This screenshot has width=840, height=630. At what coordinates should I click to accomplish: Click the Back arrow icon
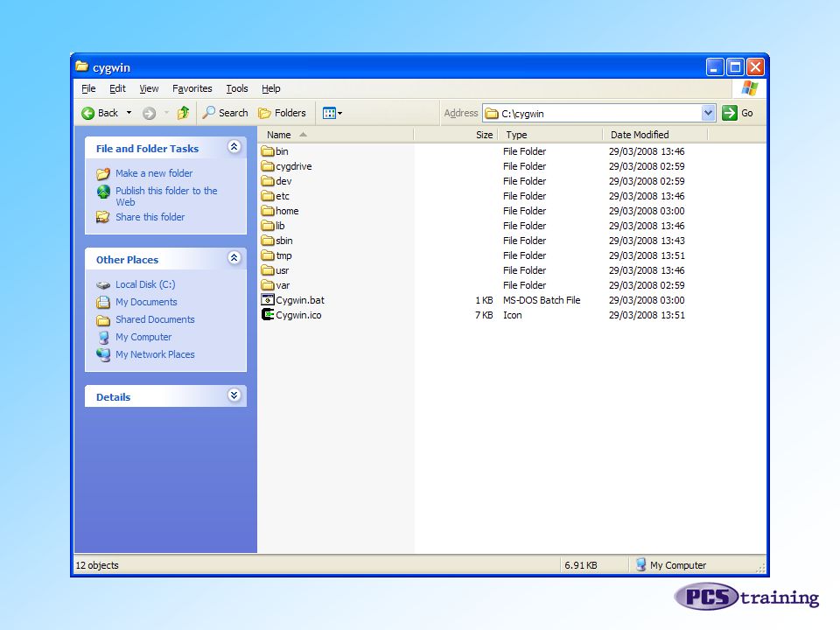(x=87, y=113)
